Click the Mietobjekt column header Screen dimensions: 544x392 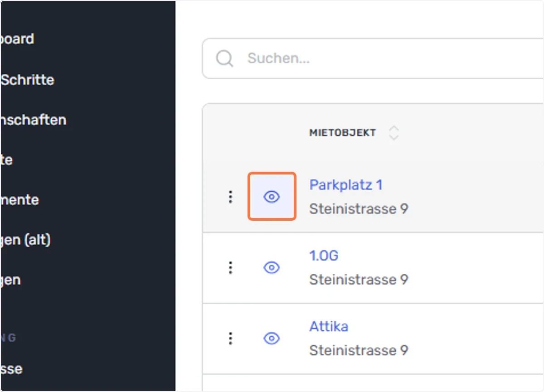tap(343, 133)
